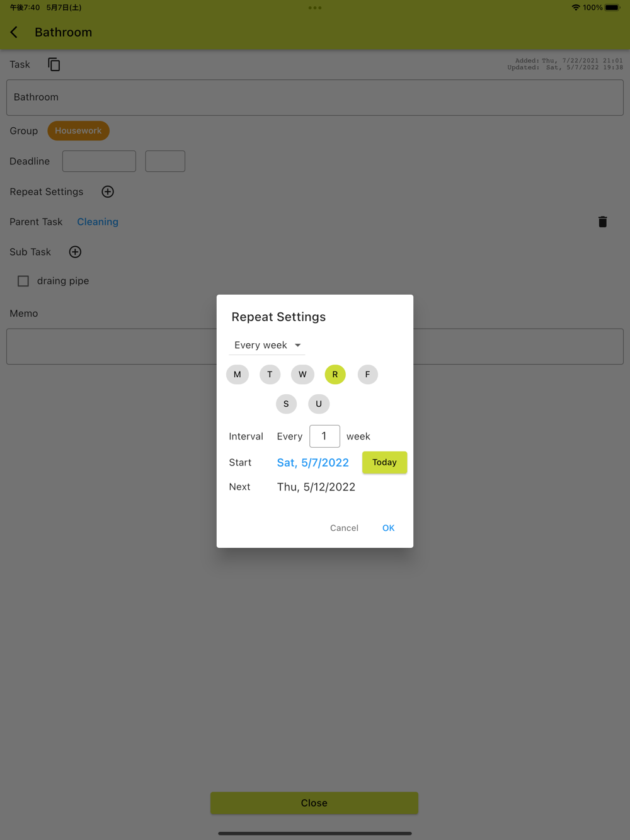Tap the Close button at the bottom
The width and height of the screenshot is (630, 840).
314,803
